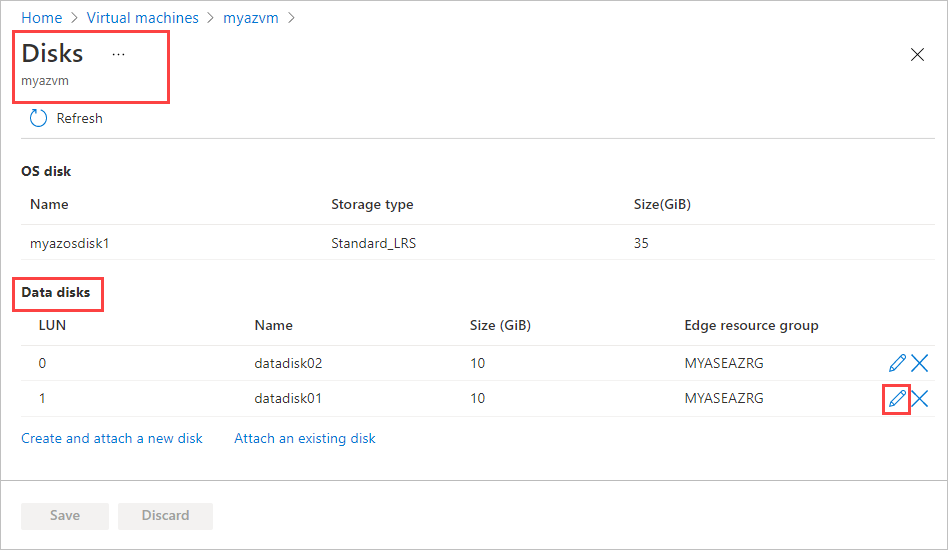Viewport: 948px width, 550px height.
Task: Click the Discard button
Action: (165, 516)
